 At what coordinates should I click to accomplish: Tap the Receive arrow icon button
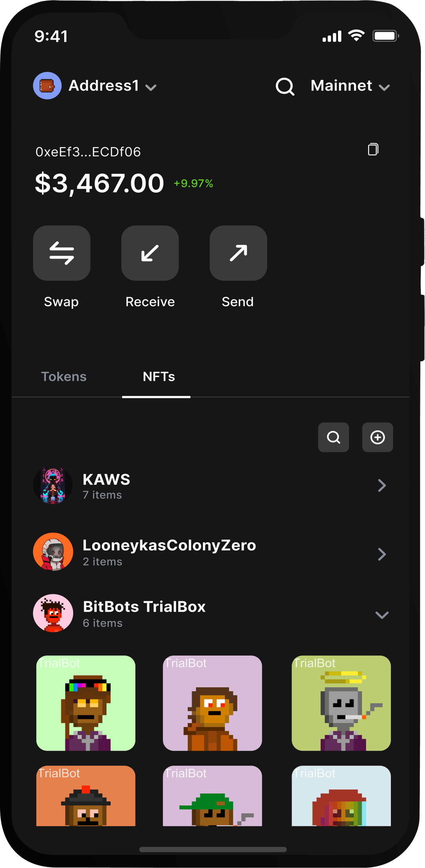[150, 253]
